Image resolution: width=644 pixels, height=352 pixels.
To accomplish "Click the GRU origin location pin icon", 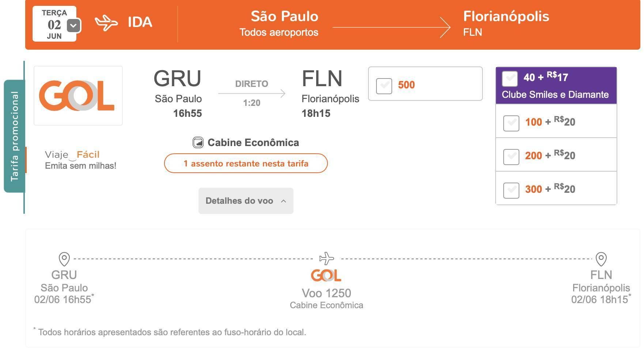I will click(64, 259).
